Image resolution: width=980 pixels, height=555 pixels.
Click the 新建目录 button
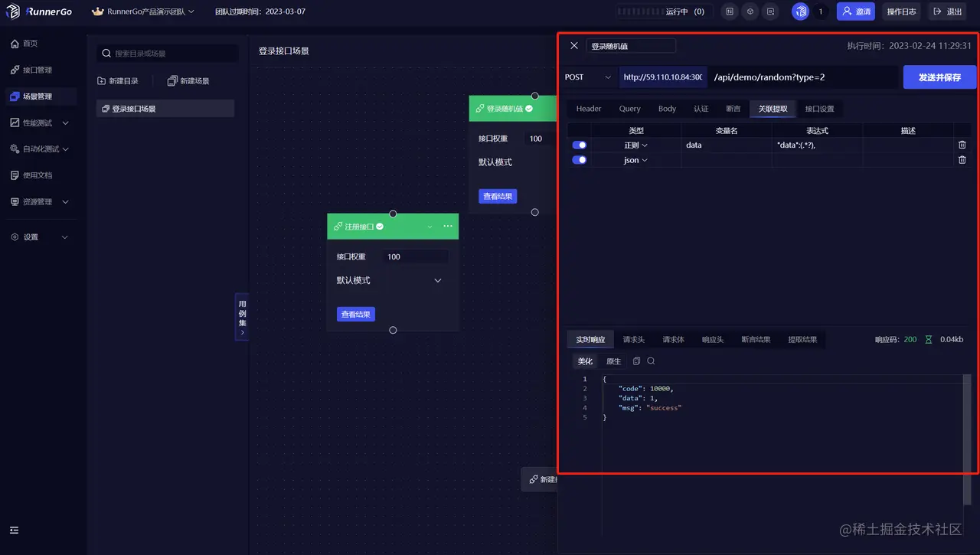tap(119, 81)
